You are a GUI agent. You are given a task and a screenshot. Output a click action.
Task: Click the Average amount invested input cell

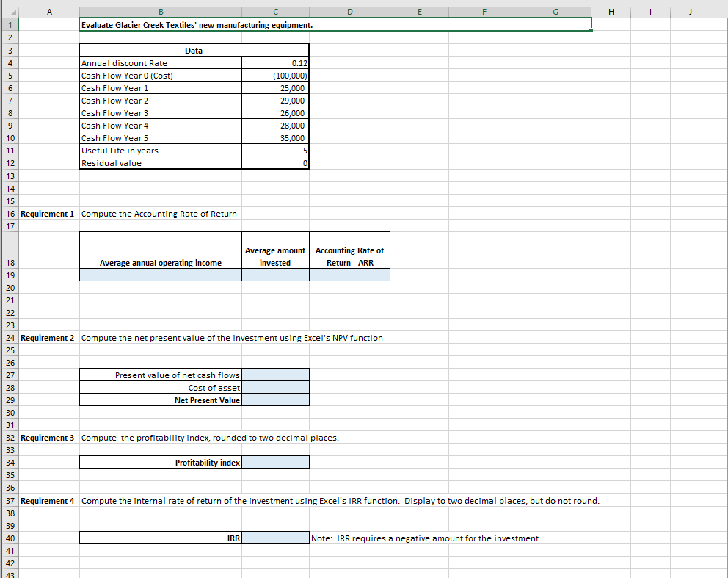275,274
